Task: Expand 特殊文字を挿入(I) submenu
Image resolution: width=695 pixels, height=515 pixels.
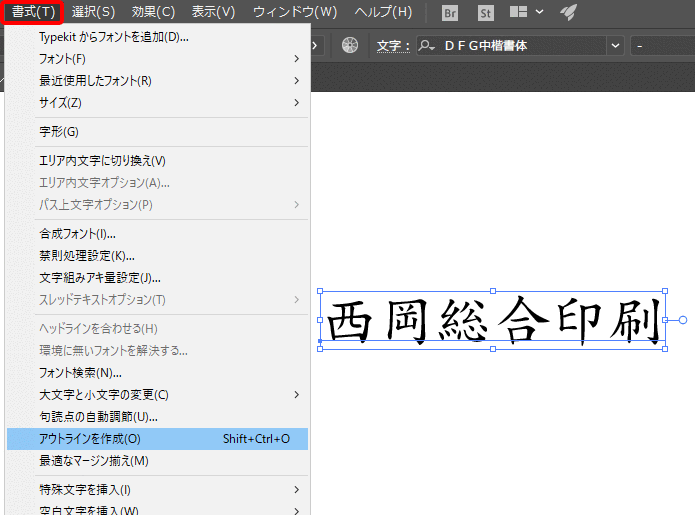Action: click(x=157, y=490)
